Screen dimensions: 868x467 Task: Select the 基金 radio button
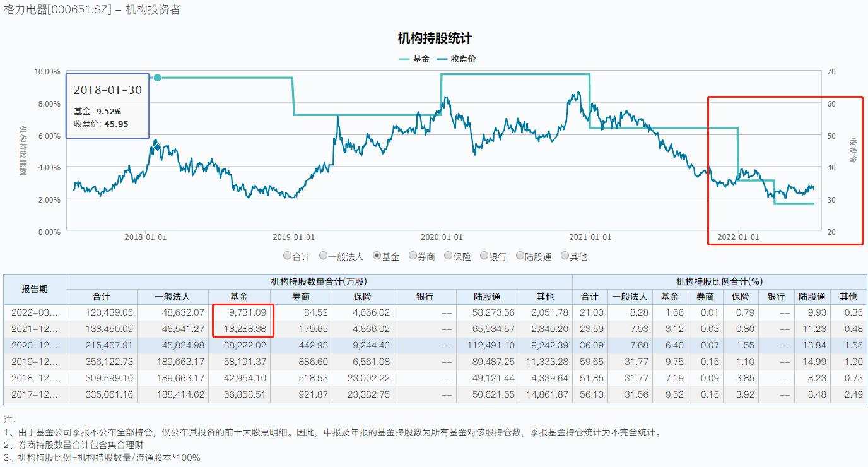[377, 256]
